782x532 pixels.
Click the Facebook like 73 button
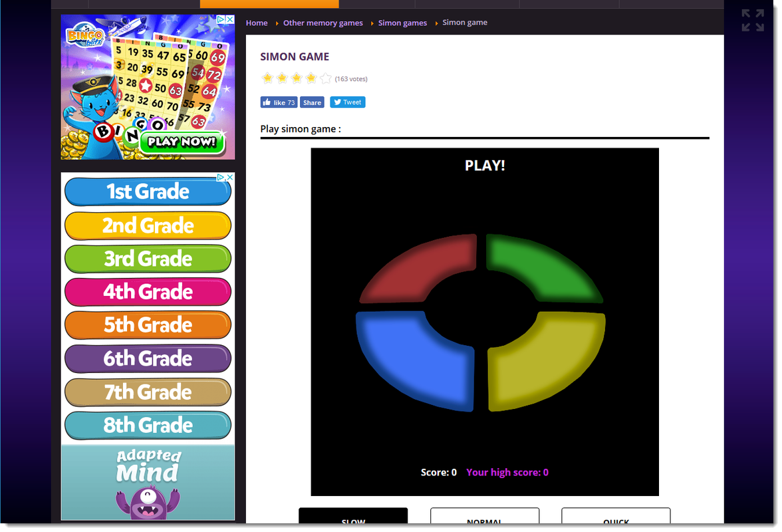pyautogui.click(x=279, y=102)
